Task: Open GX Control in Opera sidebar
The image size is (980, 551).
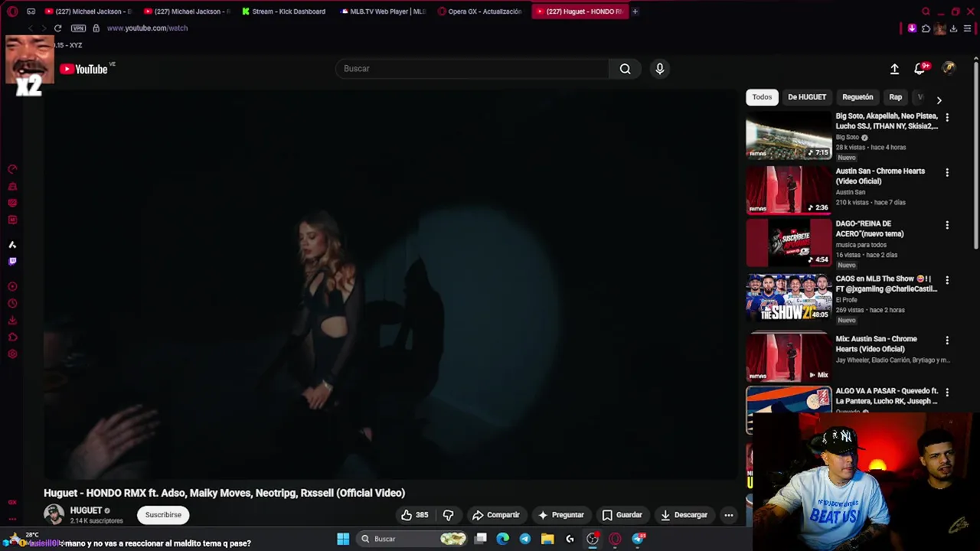Action: pos(12,169)
